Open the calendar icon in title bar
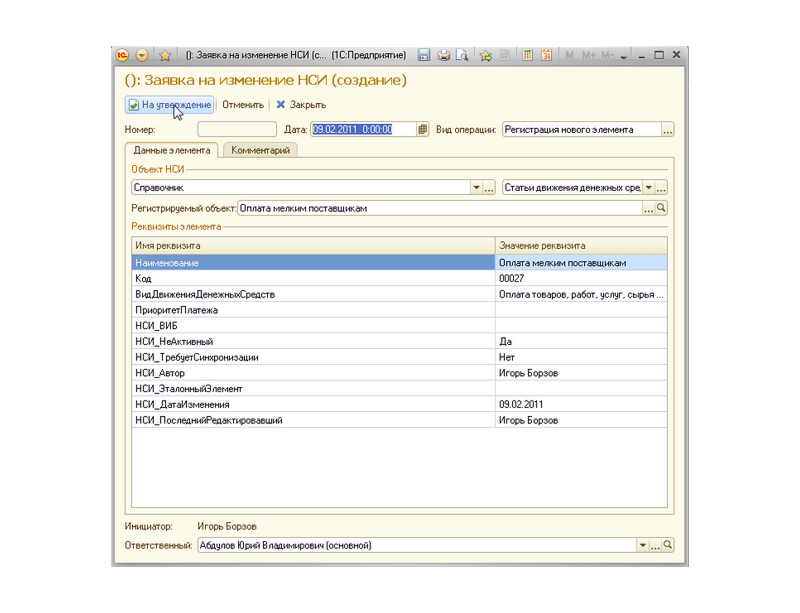This screenshot has height=613, width=800. (x=546, y=56)
